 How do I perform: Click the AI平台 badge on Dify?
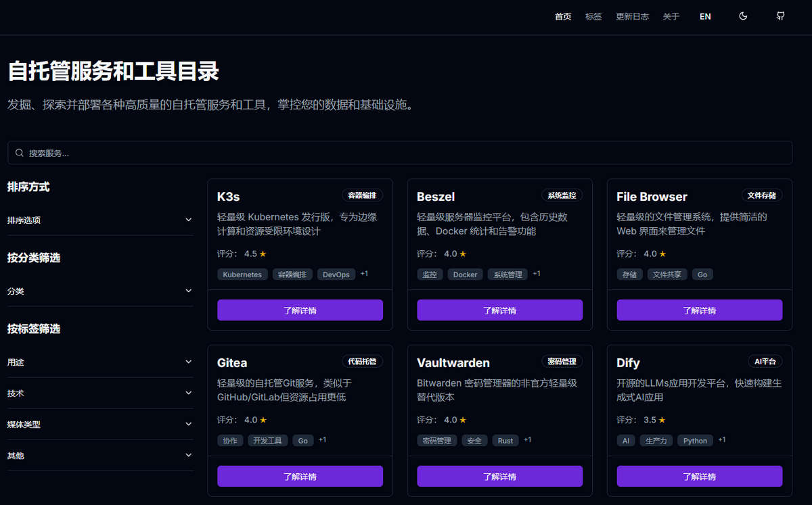click(x=765, y=362)
